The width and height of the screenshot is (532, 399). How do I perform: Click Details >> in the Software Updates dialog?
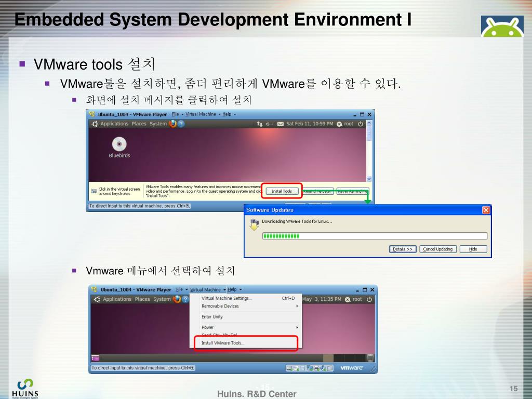[403, 249]
